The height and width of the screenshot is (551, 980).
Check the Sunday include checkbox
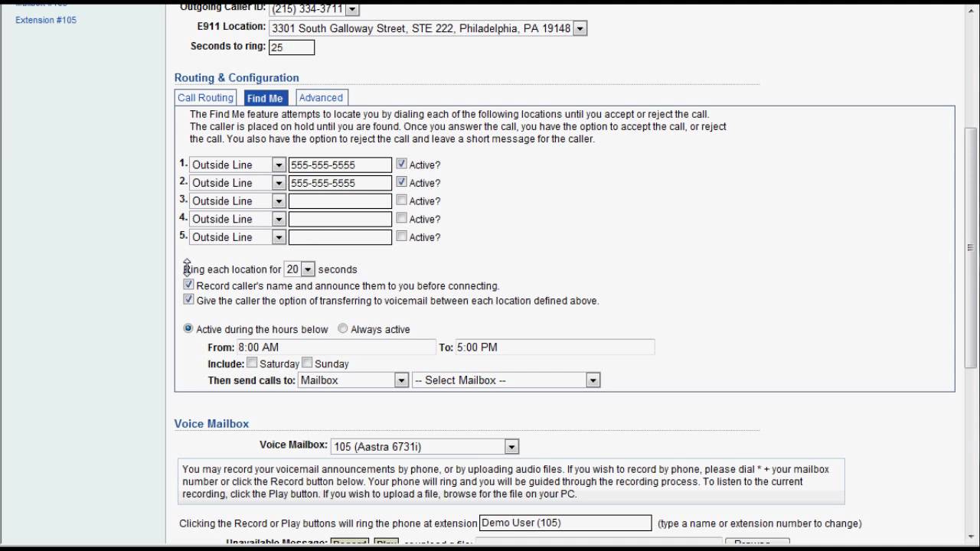click(307, 363)
